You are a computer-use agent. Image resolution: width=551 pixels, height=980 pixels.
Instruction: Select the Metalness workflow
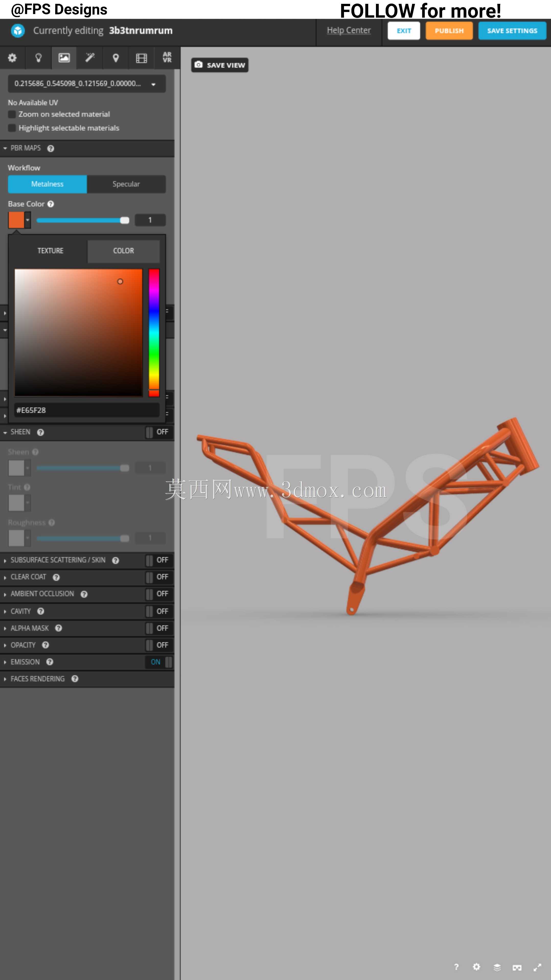[x=48, y=184]
